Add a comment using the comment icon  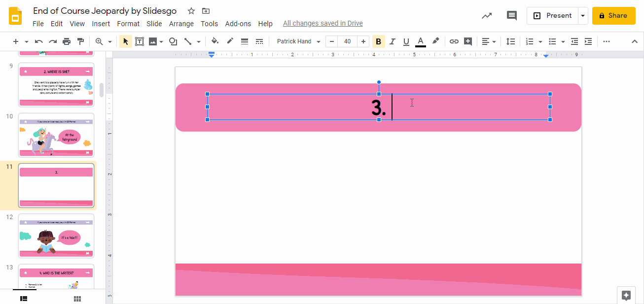[511, 15]
